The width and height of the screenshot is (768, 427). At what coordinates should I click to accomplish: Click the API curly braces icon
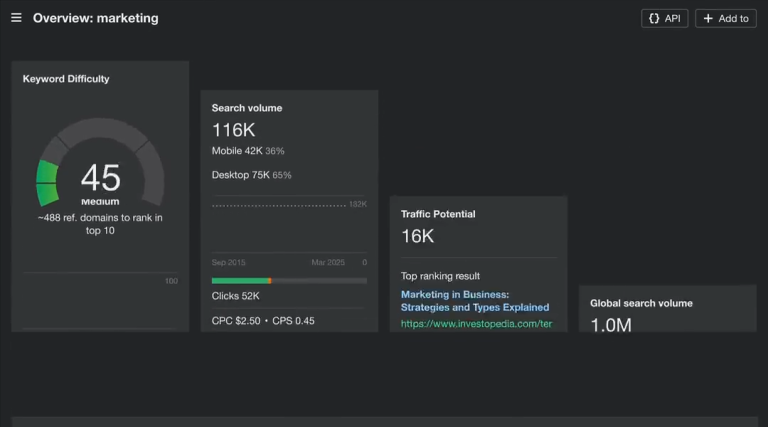click(654, 19)
